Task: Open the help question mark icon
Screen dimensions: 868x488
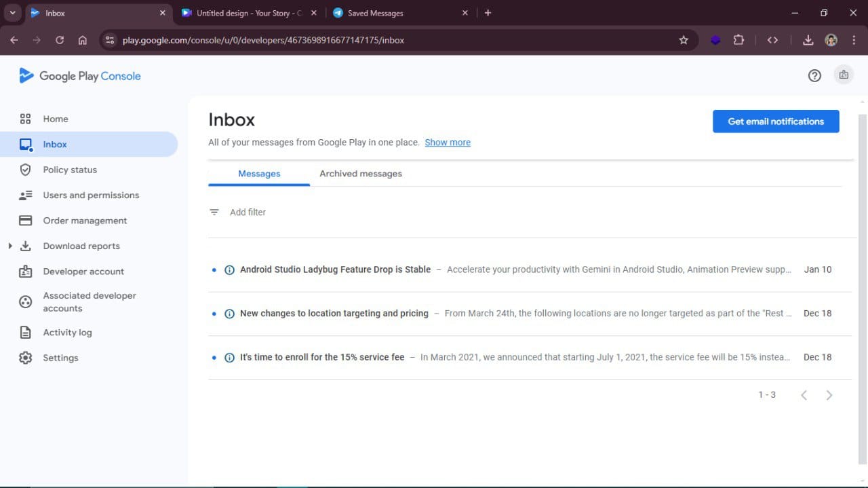Action: pyautogui.click(x=814, y=76)
